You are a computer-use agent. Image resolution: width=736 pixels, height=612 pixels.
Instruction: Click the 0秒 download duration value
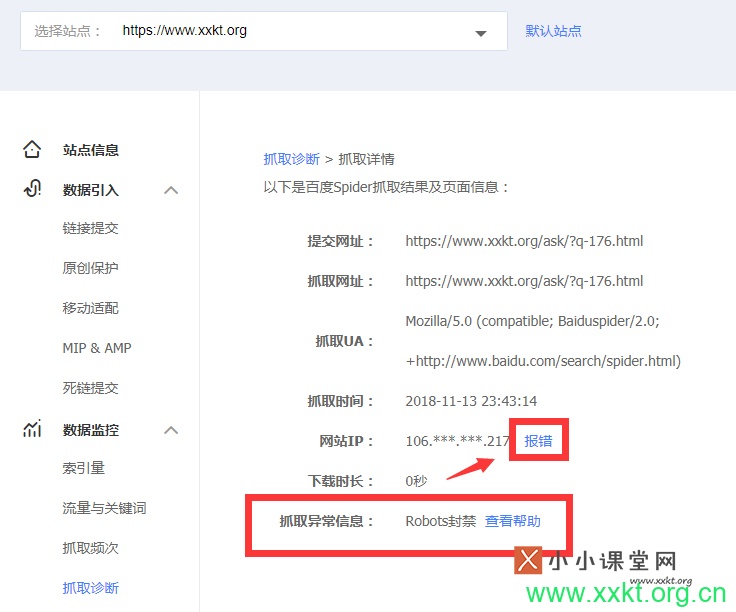coord(416,481)
